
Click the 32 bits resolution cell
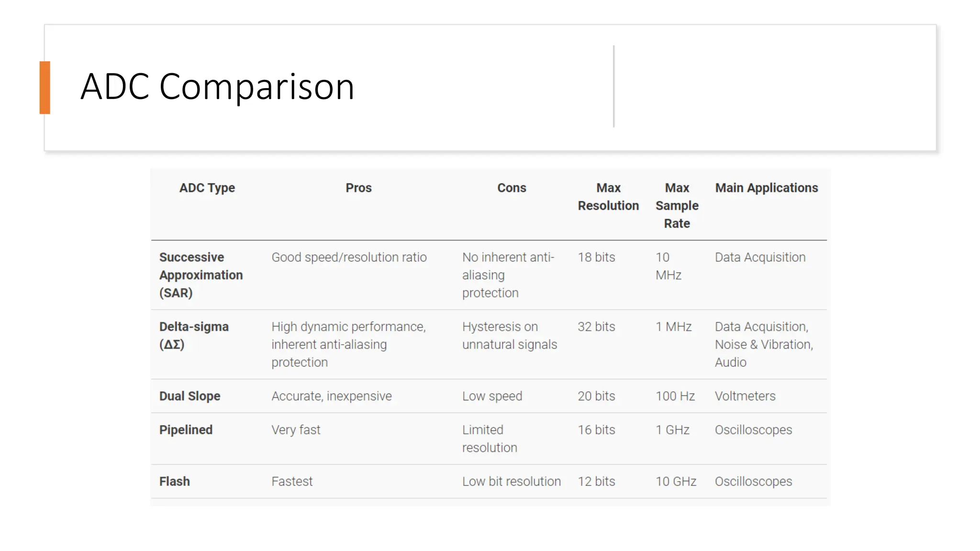pyautogui.click(x=596, y=327)
